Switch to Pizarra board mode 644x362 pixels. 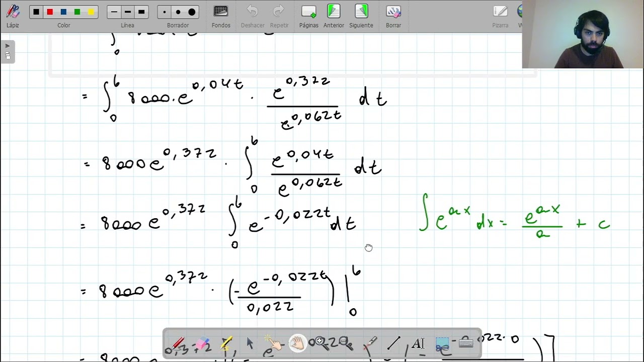[x=500, y=16]
